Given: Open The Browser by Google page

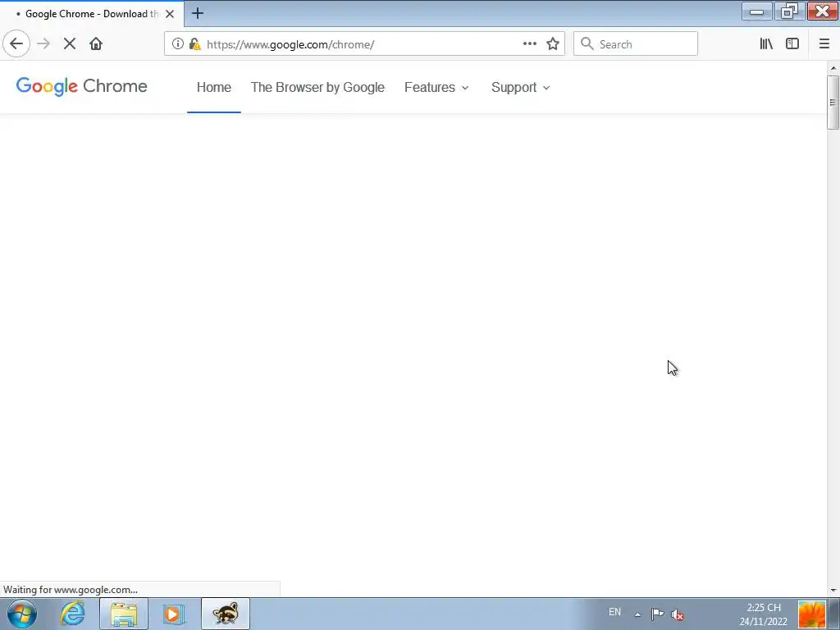Looking at the screenshot, I should [x=317, y=87].
